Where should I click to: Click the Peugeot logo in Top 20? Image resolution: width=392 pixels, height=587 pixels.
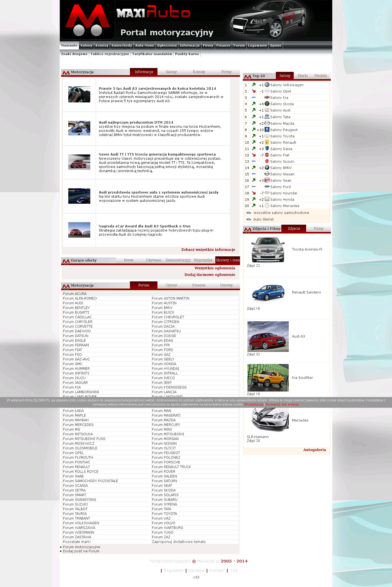coord(267,130)
